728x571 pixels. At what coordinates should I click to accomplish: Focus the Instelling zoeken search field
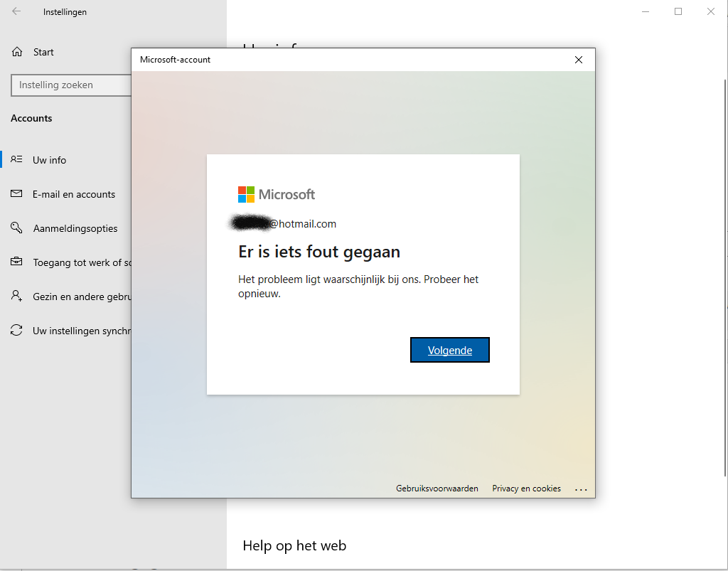pyautogui.click(x=71, y=85)
